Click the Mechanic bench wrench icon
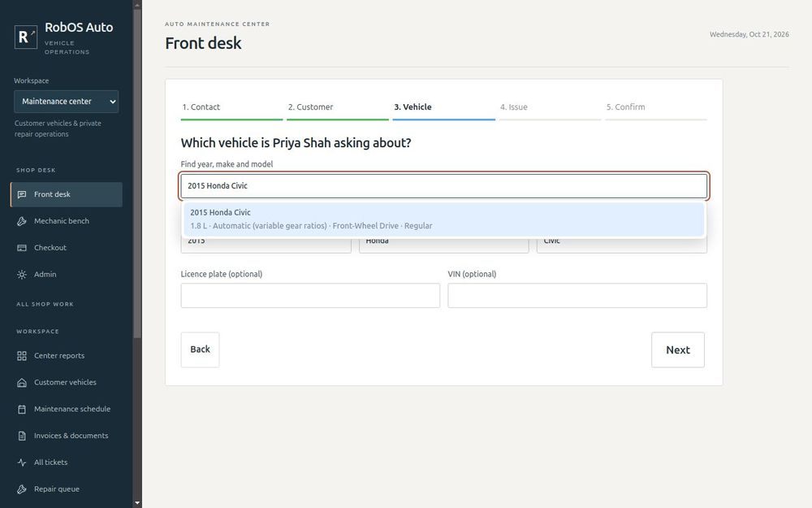This screenshot has width=812, height=508. [x=22, y=221]
